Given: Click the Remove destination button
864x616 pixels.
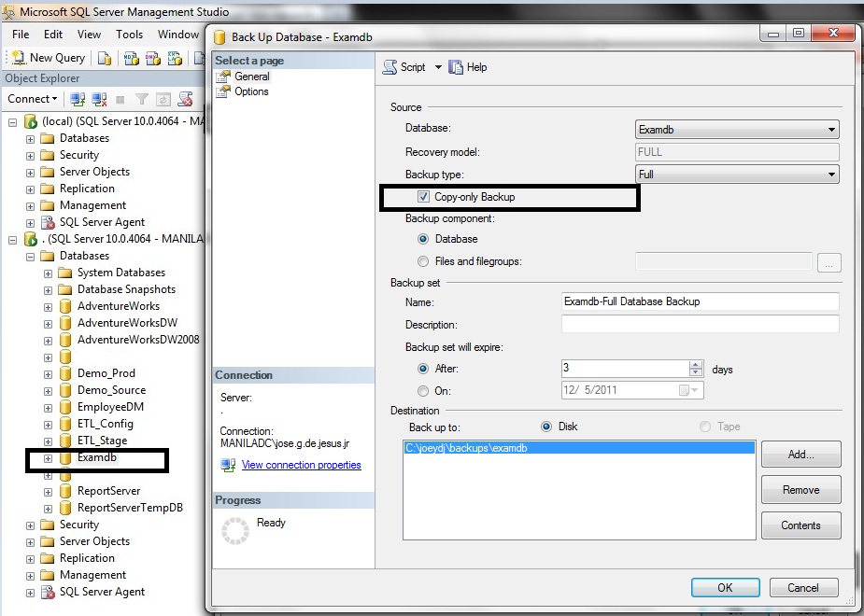Looking at the screenshot, I should [801, 489].
